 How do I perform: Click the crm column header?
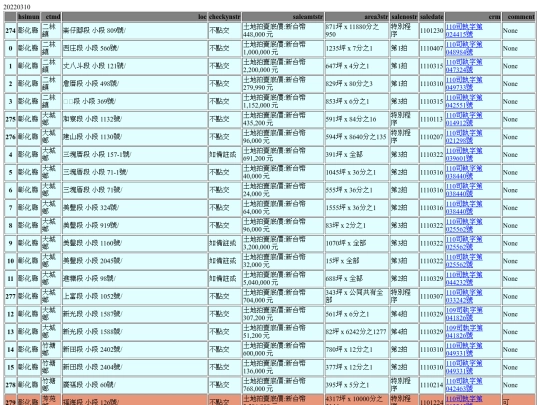click(x=473, y=17)
